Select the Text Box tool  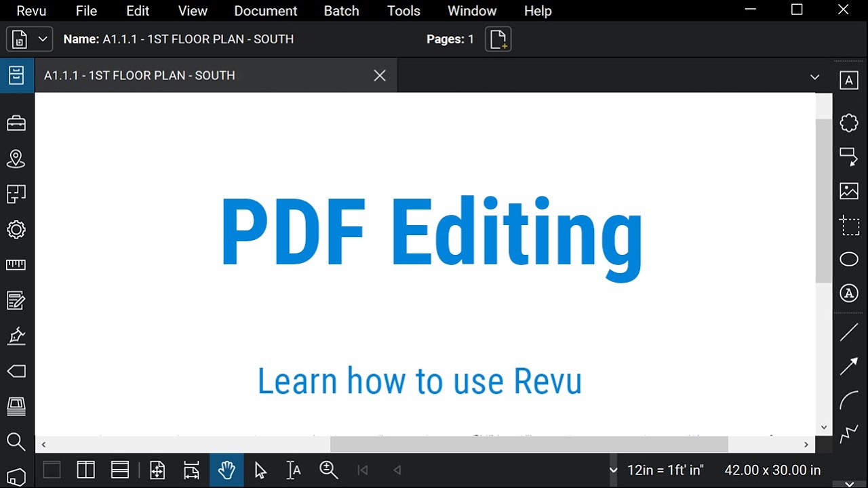coord(849,81)
